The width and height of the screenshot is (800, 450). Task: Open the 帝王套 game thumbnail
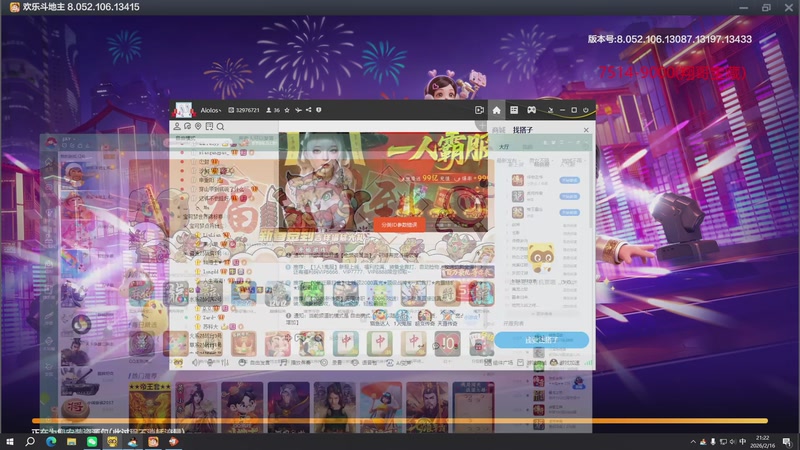point(149,407)
